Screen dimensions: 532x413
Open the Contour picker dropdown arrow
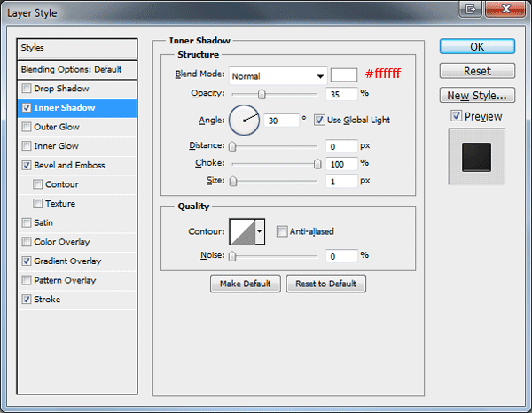point(260,231)
